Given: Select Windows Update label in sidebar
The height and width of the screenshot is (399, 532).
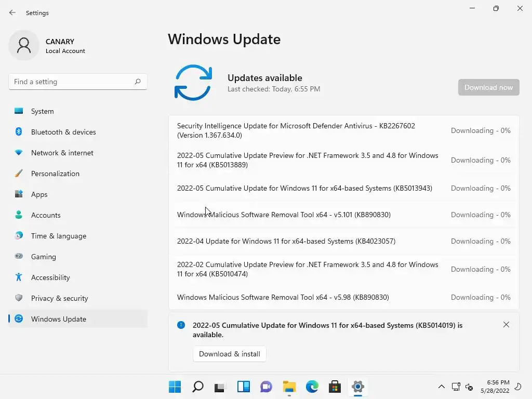Looking at the screenshot, I should pos(59,319).
